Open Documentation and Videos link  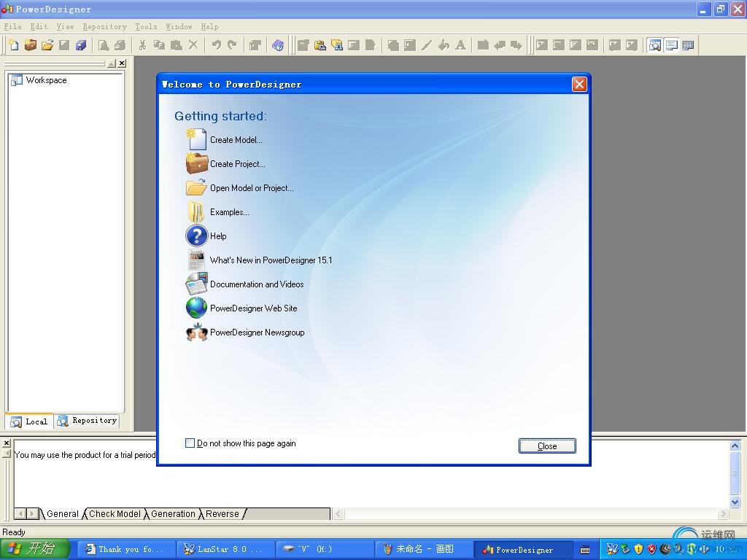(257, 284)
